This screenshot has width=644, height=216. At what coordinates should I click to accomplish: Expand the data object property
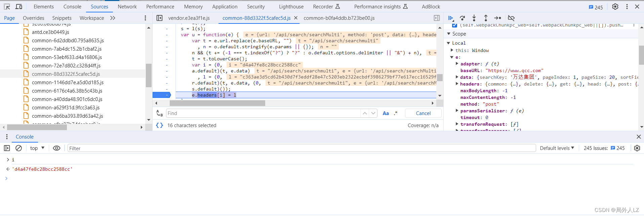click(x=457, y=77)
